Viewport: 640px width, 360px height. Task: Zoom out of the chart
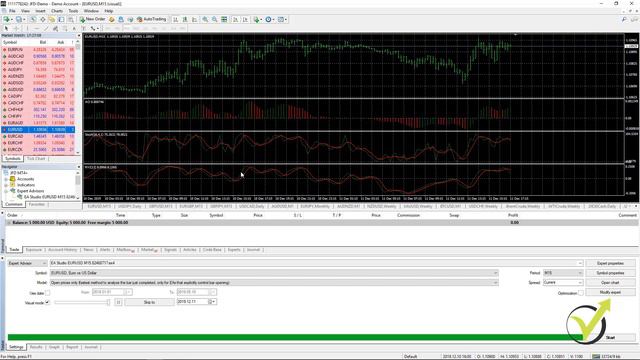tap(215, 19)
